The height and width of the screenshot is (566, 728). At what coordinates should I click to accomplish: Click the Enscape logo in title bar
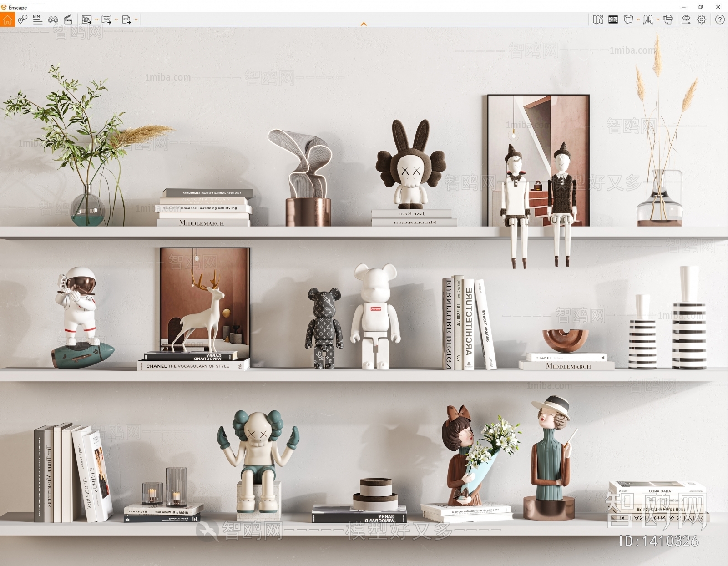[4, 7]
